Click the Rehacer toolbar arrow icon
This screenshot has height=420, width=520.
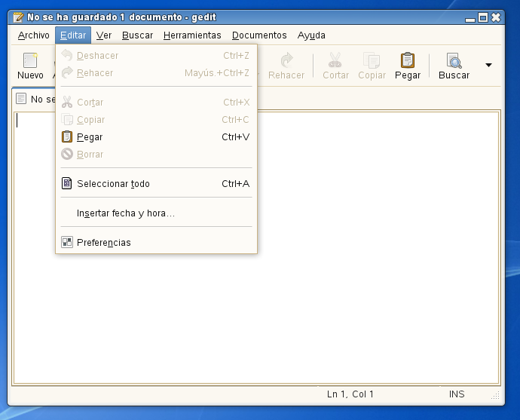point(286,61)
